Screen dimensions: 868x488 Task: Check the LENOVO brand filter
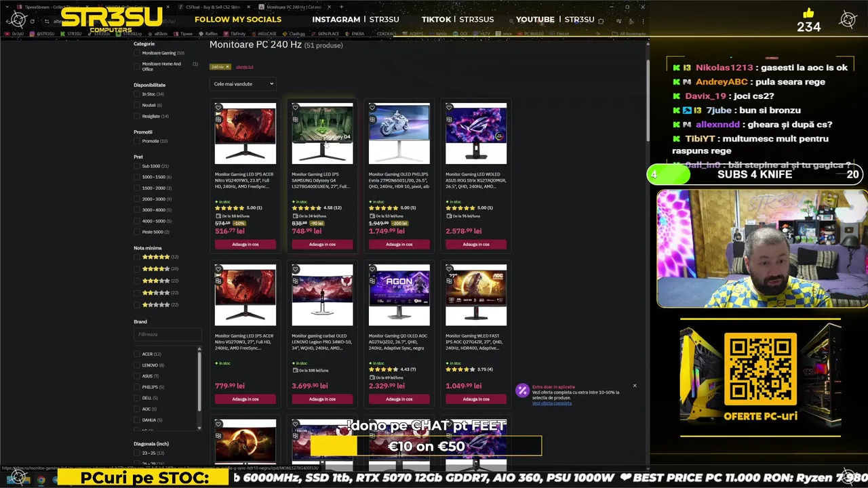[137, 365]
